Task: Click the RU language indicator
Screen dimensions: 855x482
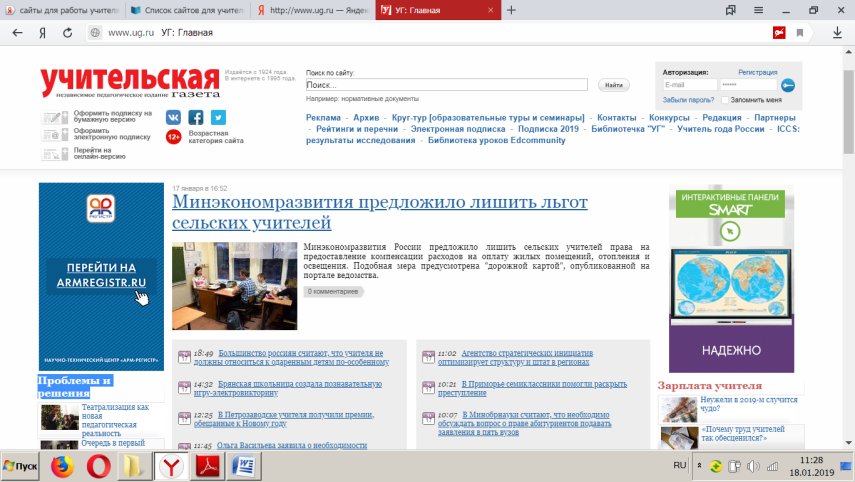Action: click(x=679, y=466)
